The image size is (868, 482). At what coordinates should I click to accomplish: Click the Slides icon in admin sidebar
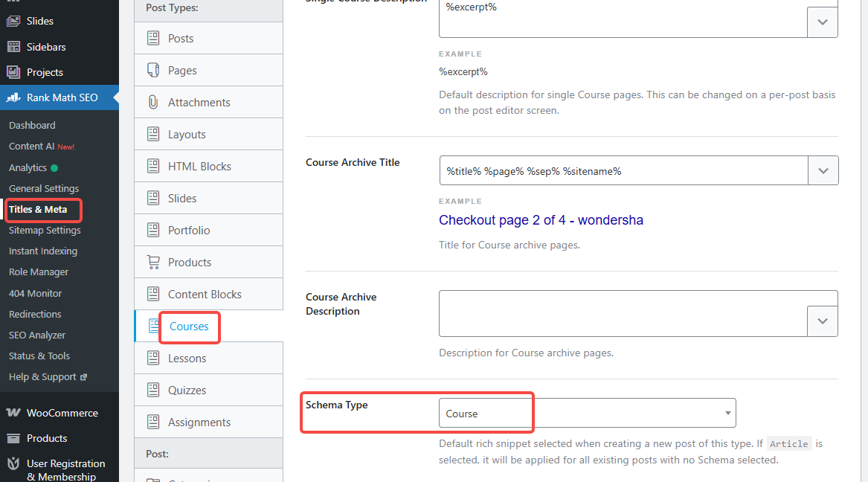pyautogui.click(x=15, y=20)
